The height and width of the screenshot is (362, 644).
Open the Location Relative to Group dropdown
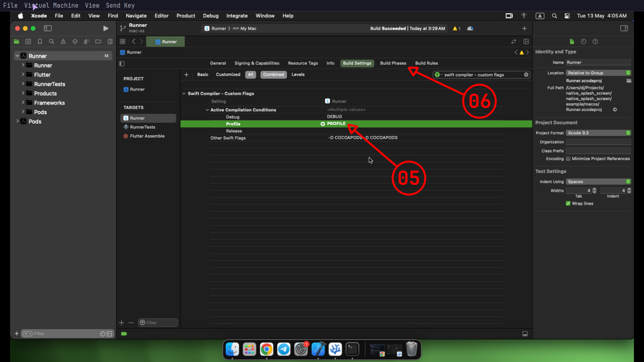point(599,73)
